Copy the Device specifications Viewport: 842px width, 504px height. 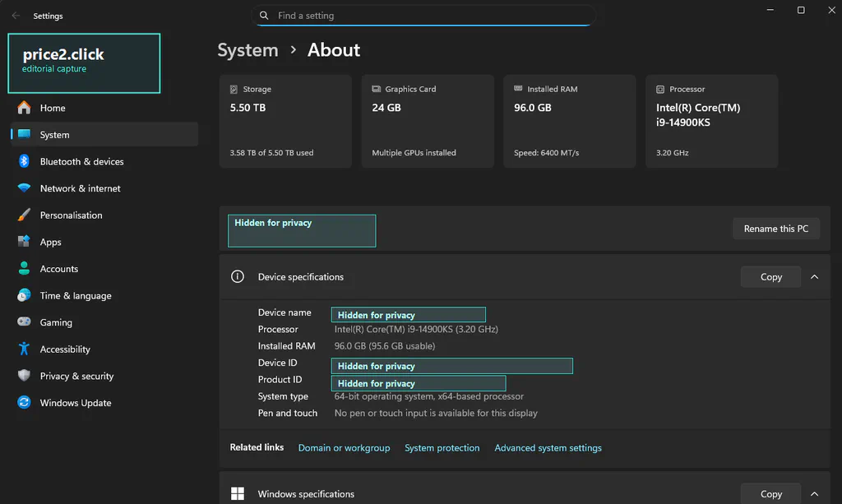click(770, 277)
